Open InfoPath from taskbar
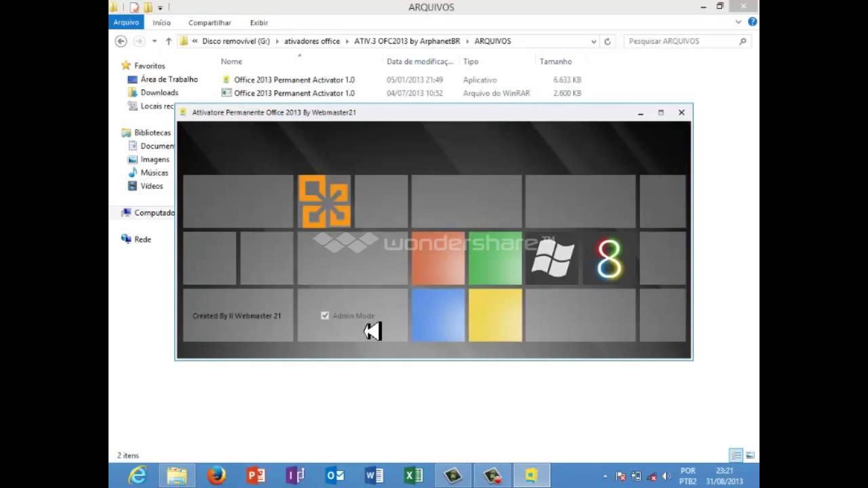868x488 pixels. click(x=295, y=476)
